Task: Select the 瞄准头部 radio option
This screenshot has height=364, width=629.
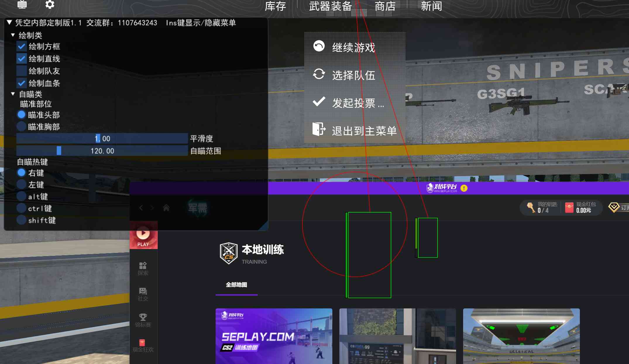Action: (21, 114)
